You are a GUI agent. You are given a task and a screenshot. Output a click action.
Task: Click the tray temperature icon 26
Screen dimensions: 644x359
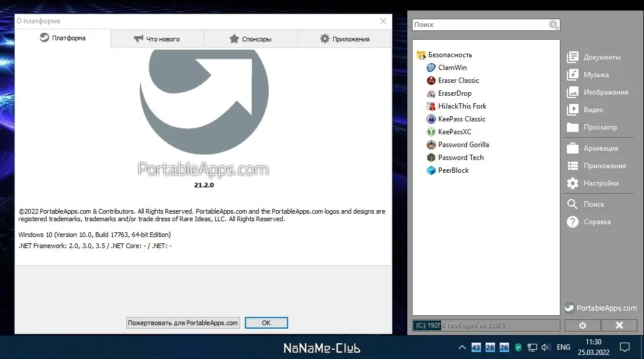point(504,347)
